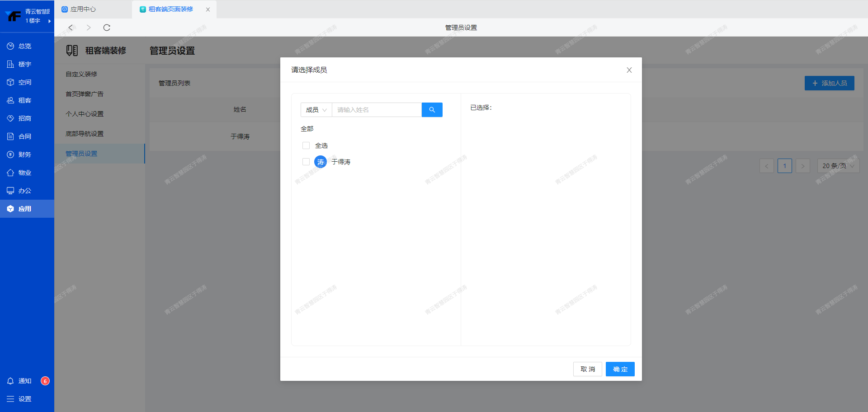Viewport: 868px width, 412px height.
Task: Expand the 1楼宇 building switcher arrow
Action: (49, 21)
